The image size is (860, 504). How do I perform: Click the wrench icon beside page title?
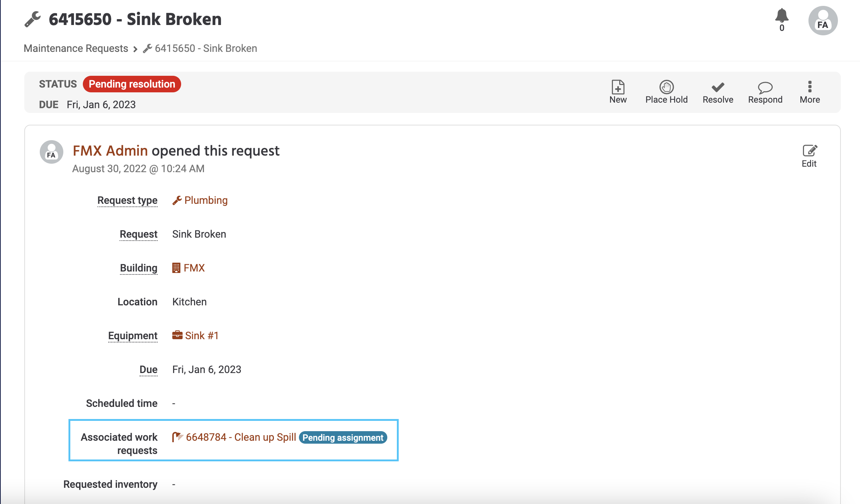click(32, 19)
